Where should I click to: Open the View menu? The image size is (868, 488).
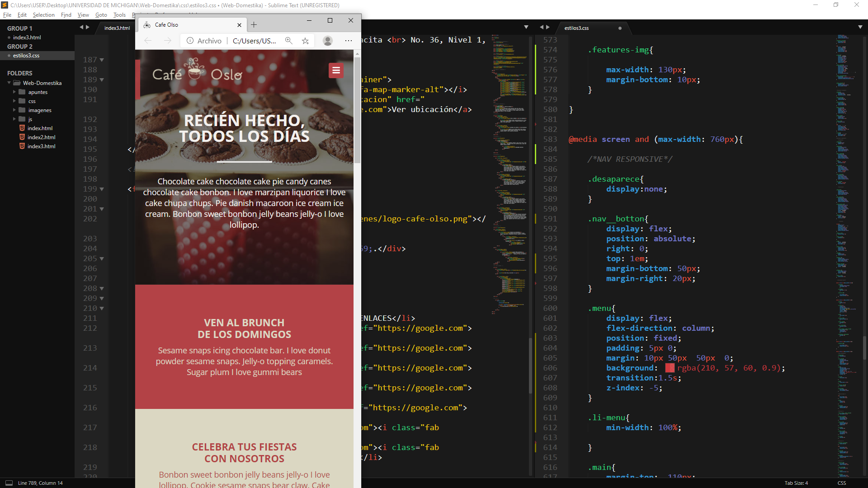coord(83,15)
